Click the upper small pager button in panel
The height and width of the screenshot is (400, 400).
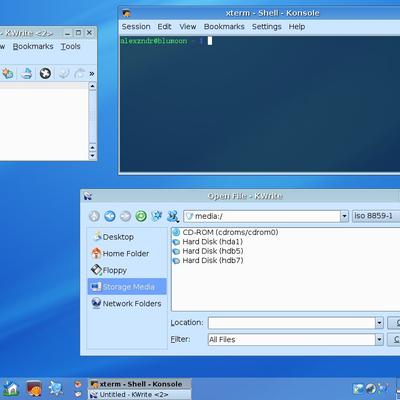(x=78, y=384)
